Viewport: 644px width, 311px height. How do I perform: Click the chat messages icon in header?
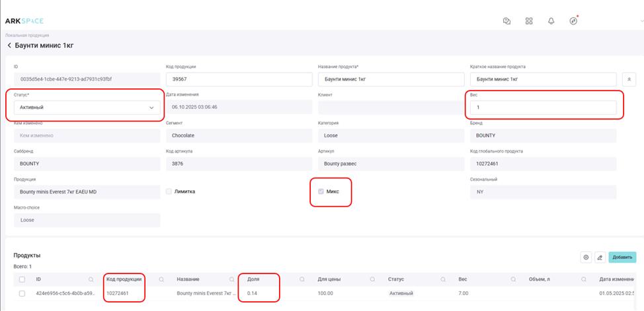click(507, 20)
